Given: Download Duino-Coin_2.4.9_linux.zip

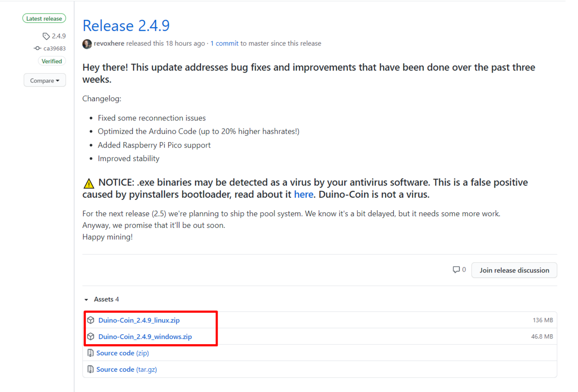Looking at the screenshot, I should [x=139, y=320].
